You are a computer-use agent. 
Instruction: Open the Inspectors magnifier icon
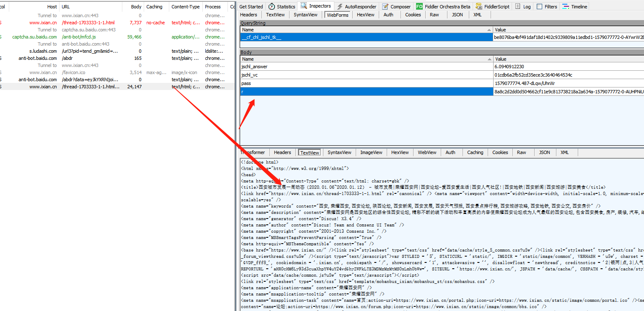click(x=303, y=6)
